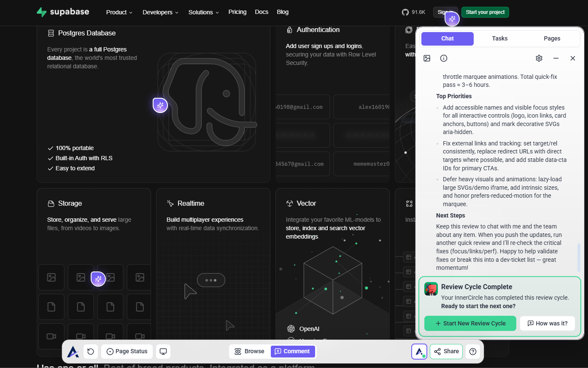Click the image icon in chat panel
This screenshot has width=588, height=368.
tap(427, 58)
